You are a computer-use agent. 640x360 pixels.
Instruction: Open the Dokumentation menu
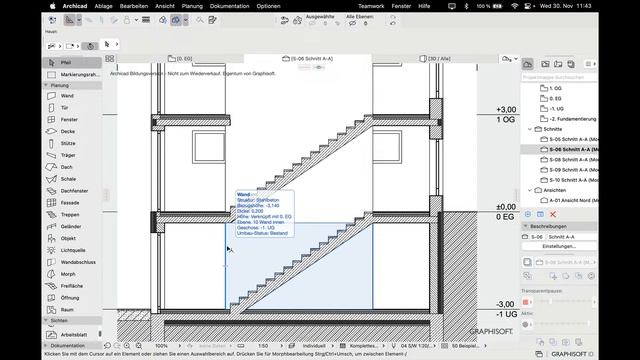(229, 6)
